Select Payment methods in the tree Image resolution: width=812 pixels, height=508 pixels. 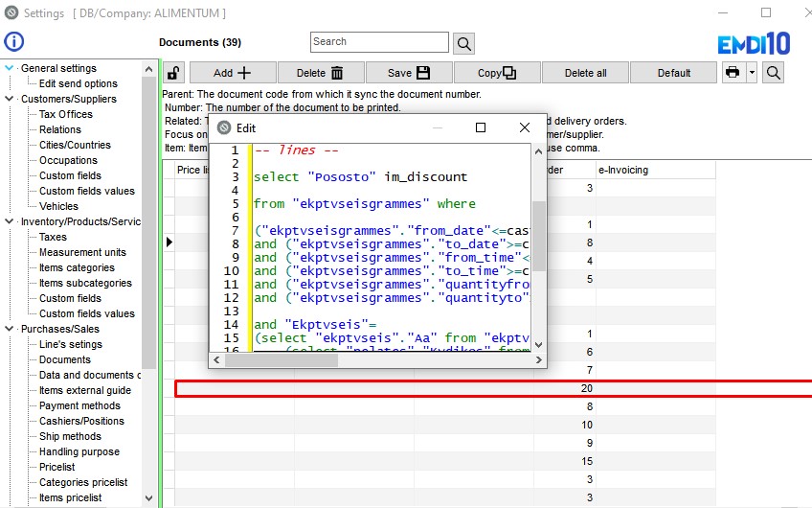[79, 405]
